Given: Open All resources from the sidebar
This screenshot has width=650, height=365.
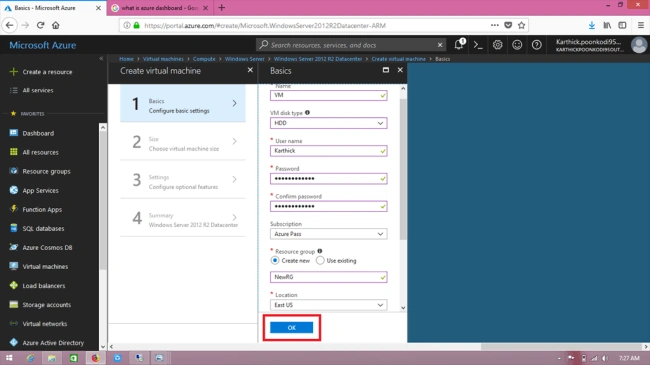Looking at the screenshot, I should [x=40, y=152].
